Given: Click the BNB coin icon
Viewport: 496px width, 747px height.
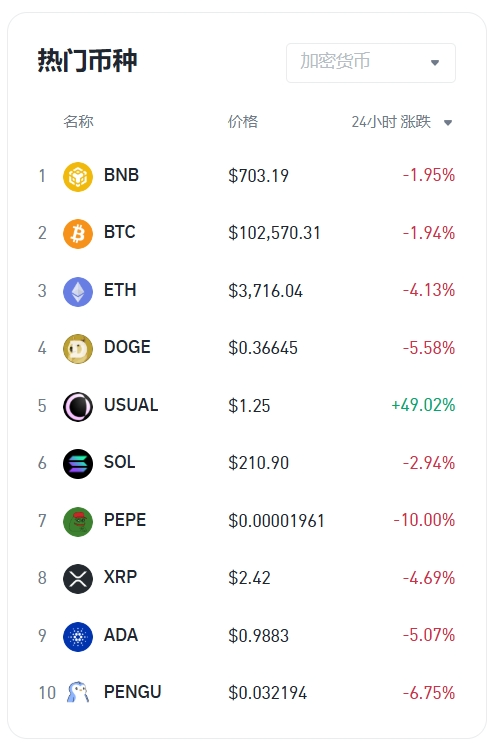Looking at the screenshot, I should pyautogui.click(x=78, y=177).
